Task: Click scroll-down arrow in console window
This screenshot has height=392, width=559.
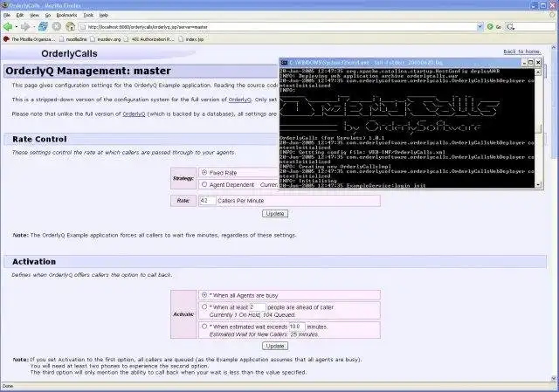Action: [x=538, y=184]
